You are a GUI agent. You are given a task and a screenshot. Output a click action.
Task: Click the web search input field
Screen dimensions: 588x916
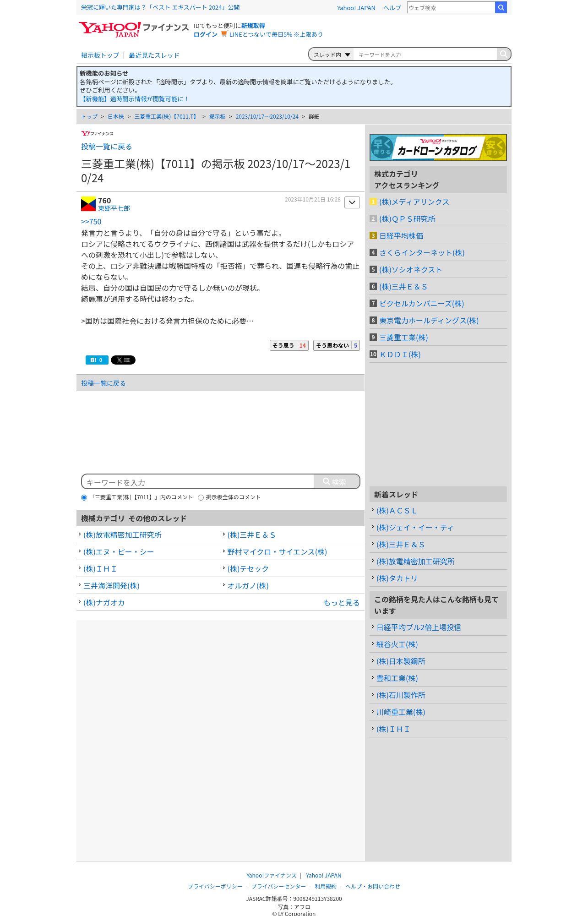[451, 7]
